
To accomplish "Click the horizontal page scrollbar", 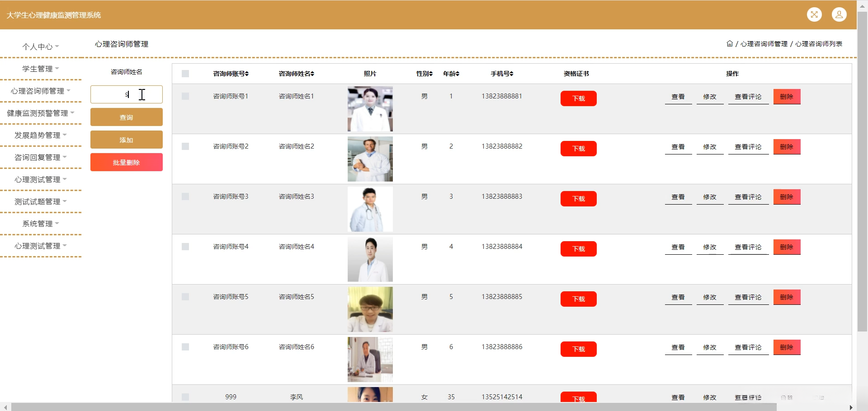I will [393, 407].
